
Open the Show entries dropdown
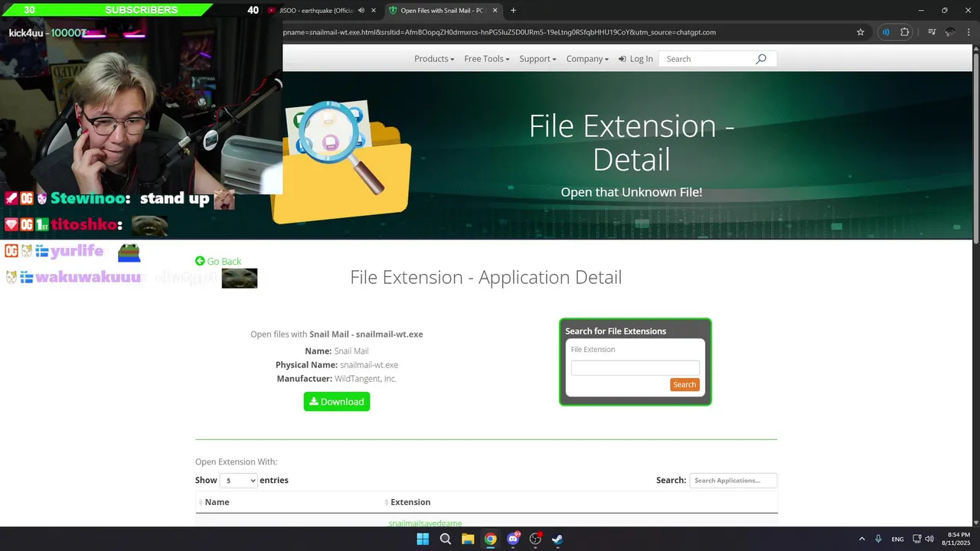(x=239, y=481)
